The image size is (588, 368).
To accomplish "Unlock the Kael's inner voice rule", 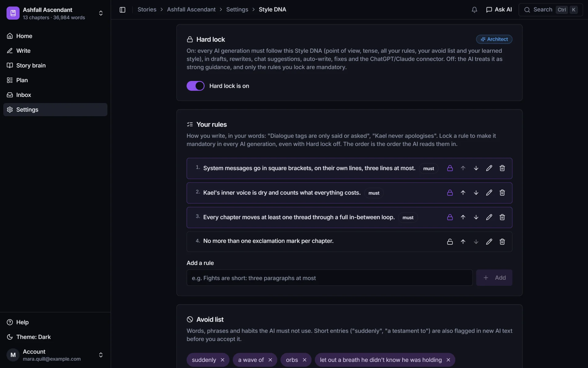I will coord(450,193).
